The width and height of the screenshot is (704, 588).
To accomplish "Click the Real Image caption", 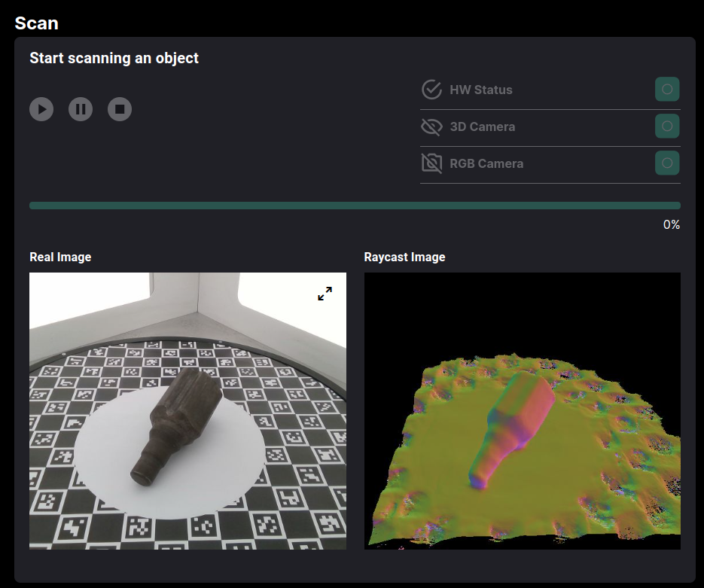I will point(60,257).
